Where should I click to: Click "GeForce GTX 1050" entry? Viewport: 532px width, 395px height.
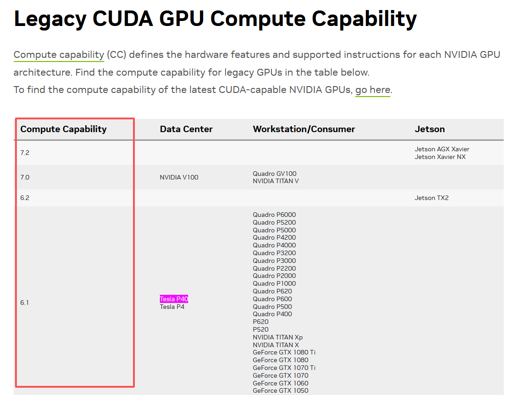pos(281,390)
